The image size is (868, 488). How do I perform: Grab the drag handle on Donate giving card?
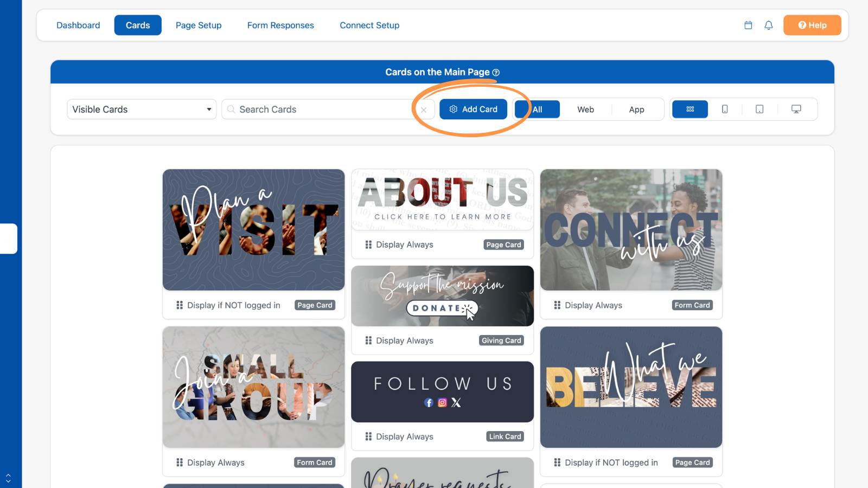[x=368, y=341]
